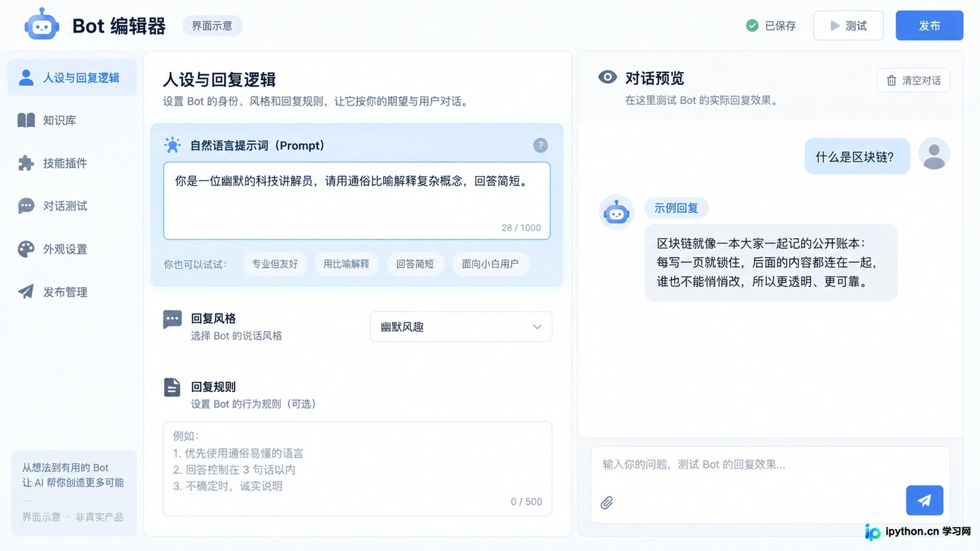
Task: Click the 什么是区块链? user message bubble
Action: (x=857, y=156)
